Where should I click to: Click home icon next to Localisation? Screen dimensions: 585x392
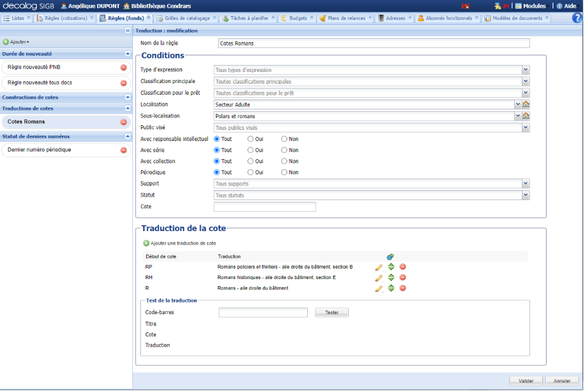click(x=526, y=104)
